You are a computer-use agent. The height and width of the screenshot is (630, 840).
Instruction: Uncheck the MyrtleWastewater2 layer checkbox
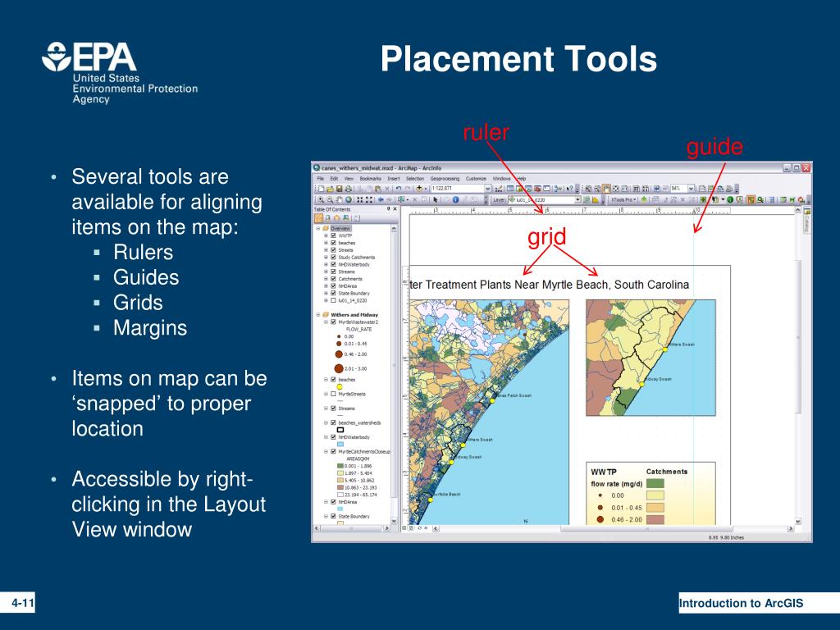click(x=333, y=322)
